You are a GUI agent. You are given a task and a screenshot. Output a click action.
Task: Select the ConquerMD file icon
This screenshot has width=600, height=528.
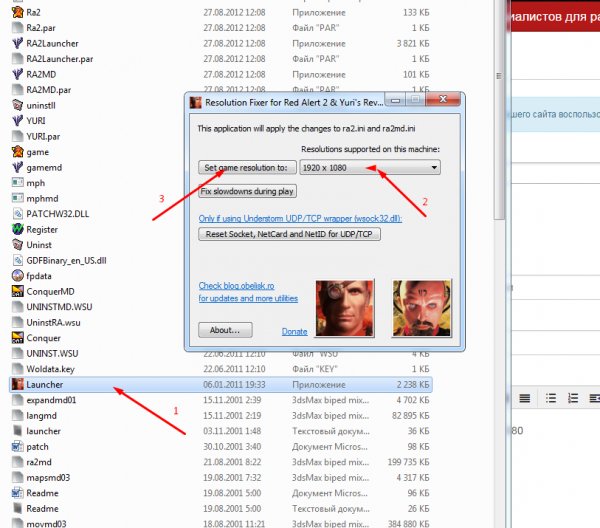[17, 291]
